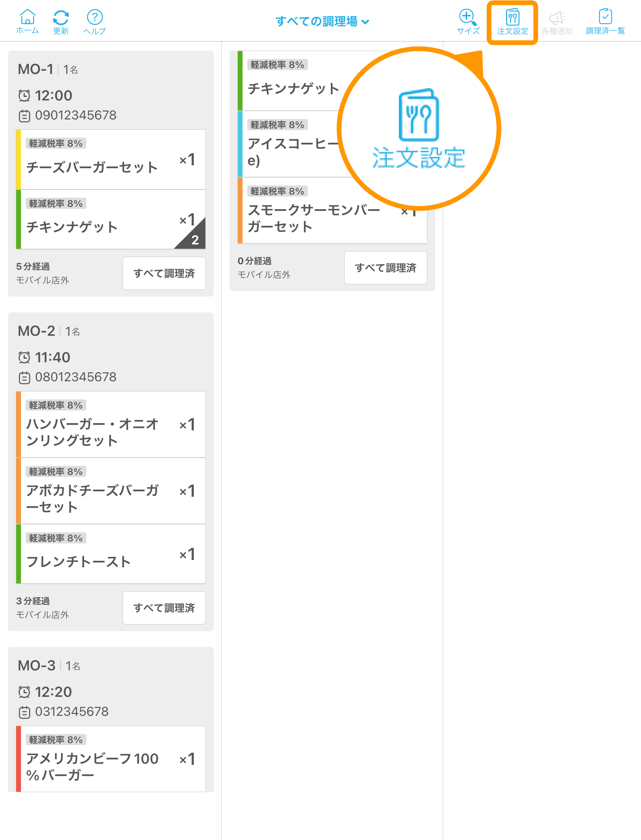Open order settings (注文設定) icon
Viewport: 641px width, 840px height.
512,22
